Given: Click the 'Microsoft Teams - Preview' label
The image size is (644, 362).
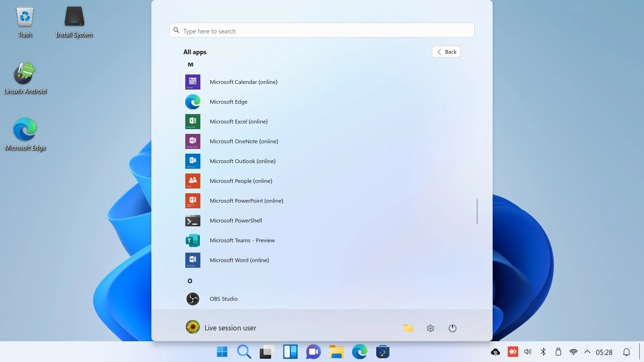Looking at the screenshot, I should [x=242, y=240].
